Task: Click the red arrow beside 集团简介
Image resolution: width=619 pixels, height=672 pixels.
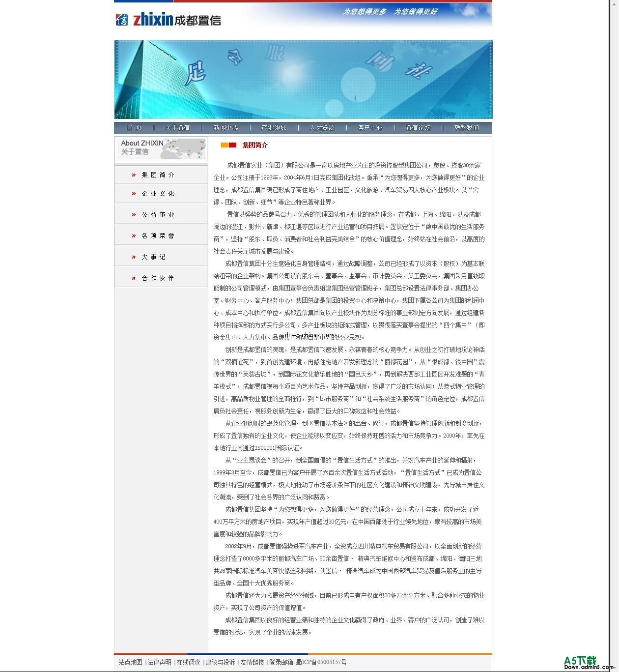Action: (x=134, y=175)
